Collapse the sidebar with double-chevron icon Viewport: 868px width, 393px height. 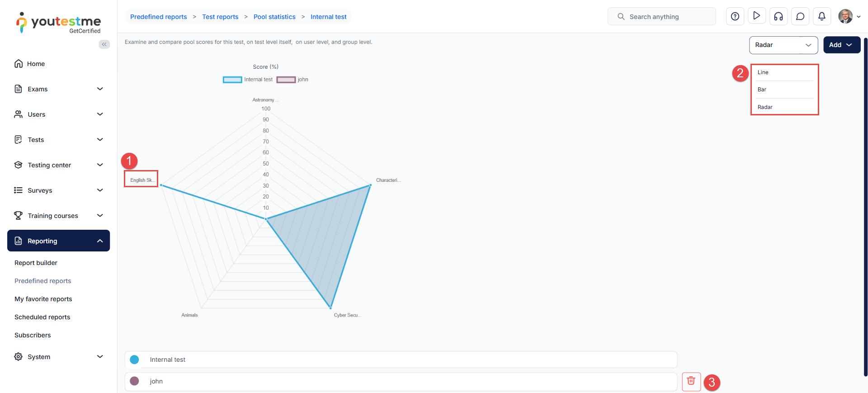point(104,44)
